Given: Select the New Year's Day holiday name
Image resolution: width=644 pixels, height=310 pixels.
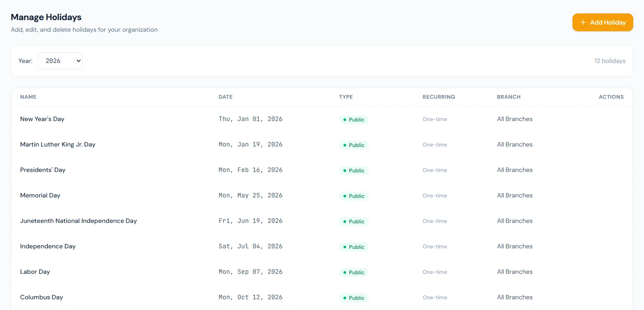Looking at the screenshot, I should [42, 119].
